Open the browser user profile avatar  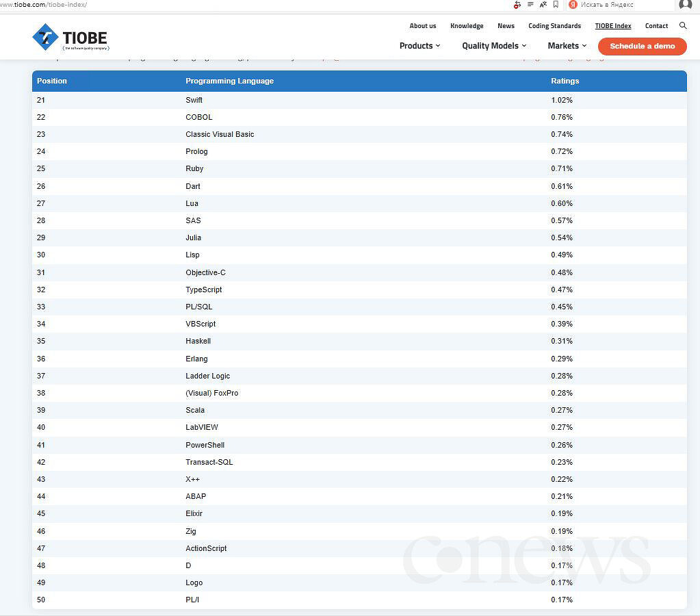point(685,5)
